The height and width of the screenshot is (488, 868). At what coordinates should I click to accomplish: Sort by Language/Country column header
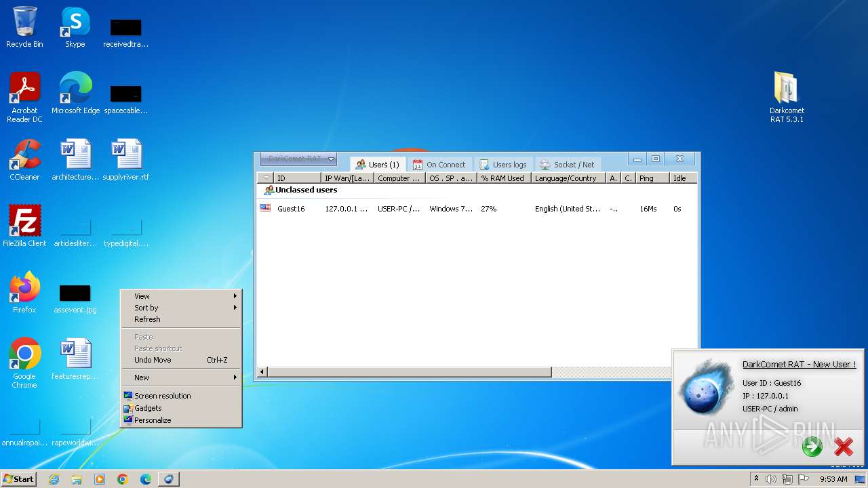(x=568, y=178)
